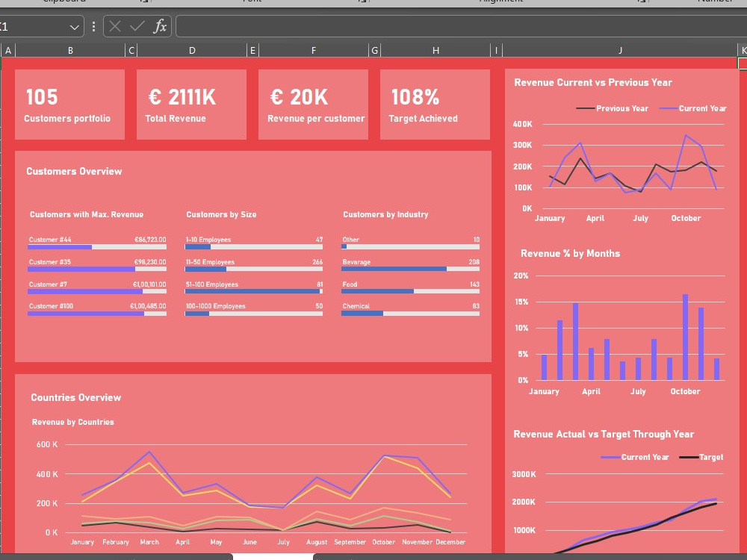Viewport: 747px width, 560px height.
Task: Click the €86,723.00 value
Action: coord(150,240)
